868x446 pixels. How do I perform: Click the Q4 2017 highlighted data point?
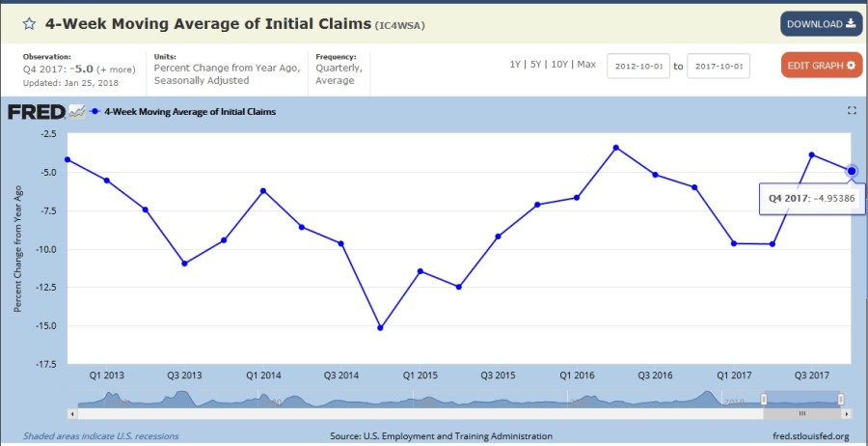pyautogui.click(x=852, y=171)
